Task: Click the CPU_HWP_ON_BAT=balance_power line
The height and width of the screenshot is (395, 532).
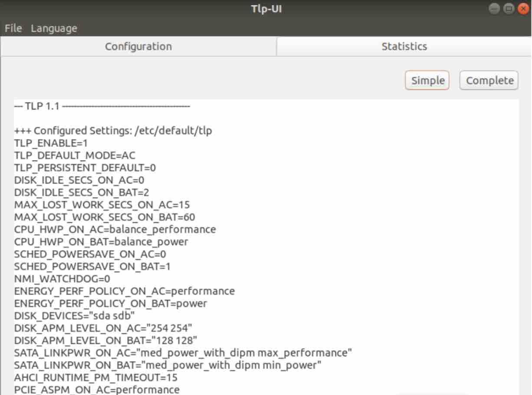Action: coord(101,241)
